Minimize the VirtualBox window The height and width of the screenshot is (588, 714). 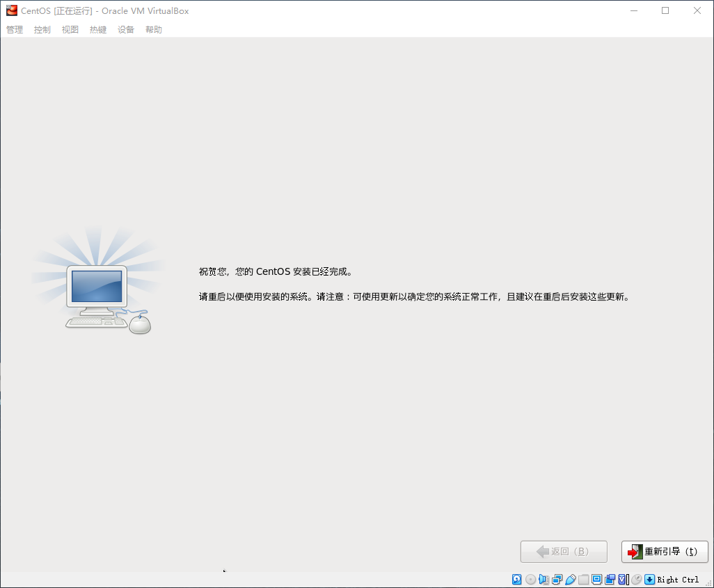[634, 10]
